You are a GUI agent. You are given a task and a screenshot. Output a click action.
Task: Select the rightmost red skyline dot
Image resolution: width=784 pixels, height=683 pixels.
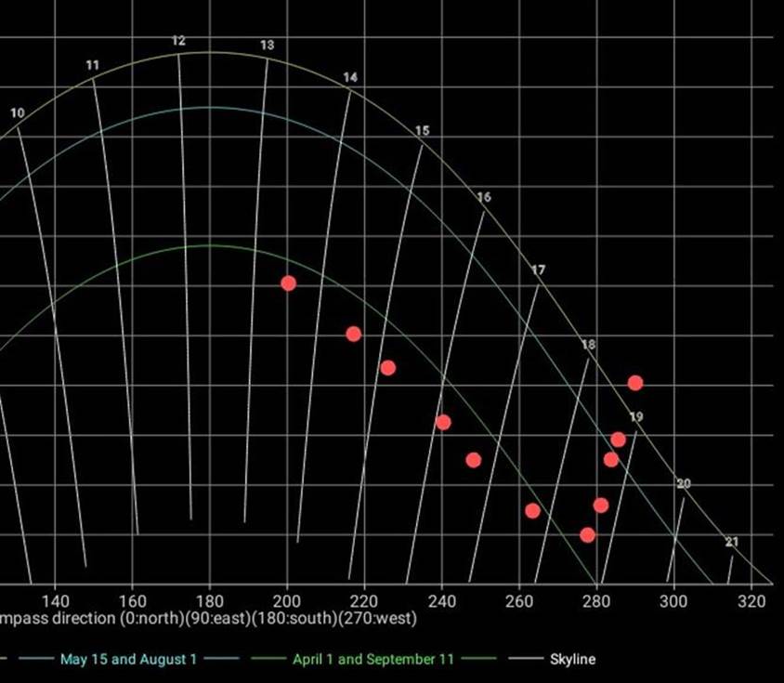pos(635,383)
